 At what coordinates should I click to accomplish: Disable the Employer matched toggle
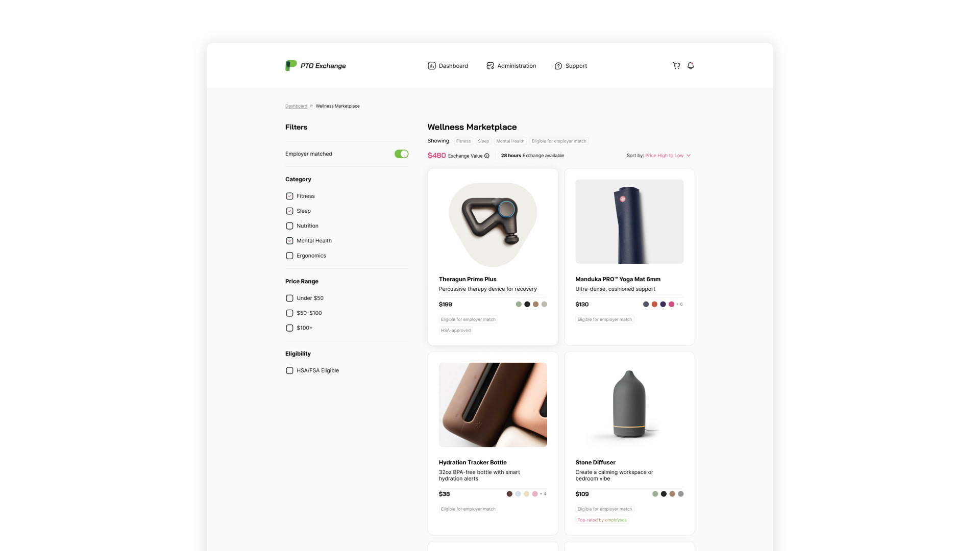[x=401, y=154]
